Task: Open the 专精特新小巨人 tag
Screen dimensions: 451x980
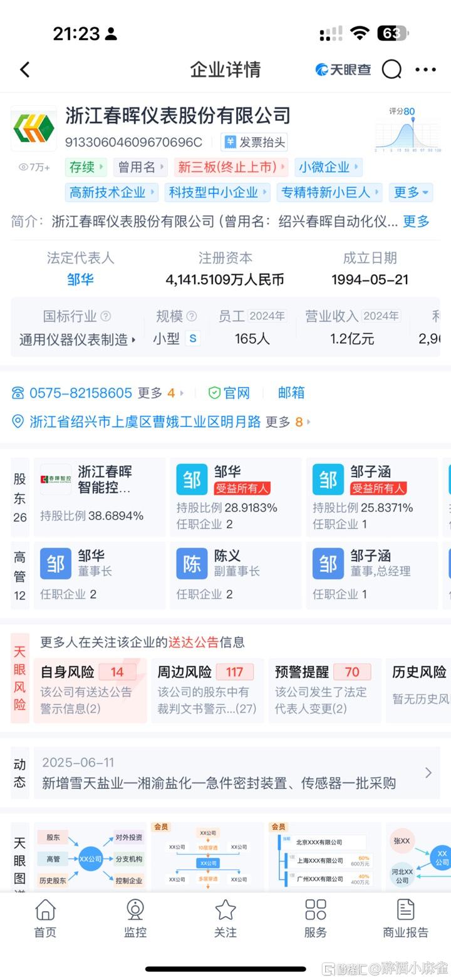Action: (329, 192)
